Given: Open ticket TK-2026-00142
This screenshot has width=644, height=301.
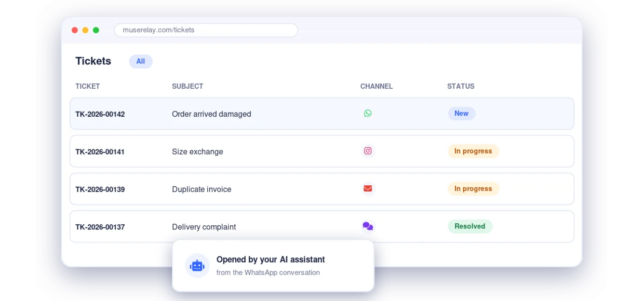Looking at the screenshot, I should [x=322, y=114].
